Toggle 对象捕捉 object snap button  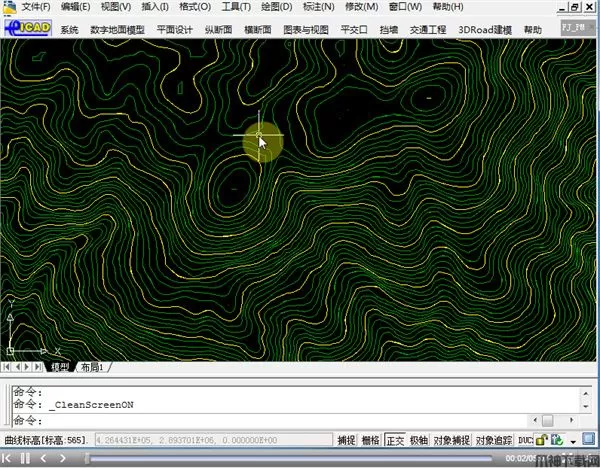click(451, 440)
